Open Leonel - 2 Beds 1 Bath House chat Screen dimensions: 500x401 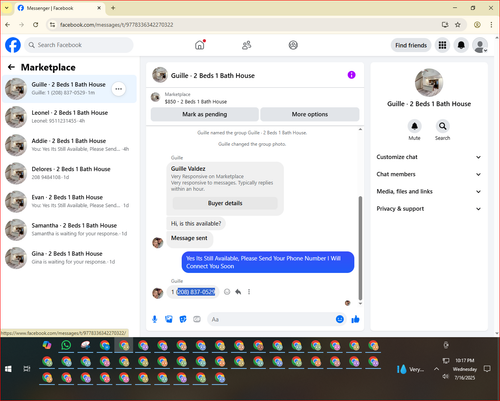coord(69,117)
